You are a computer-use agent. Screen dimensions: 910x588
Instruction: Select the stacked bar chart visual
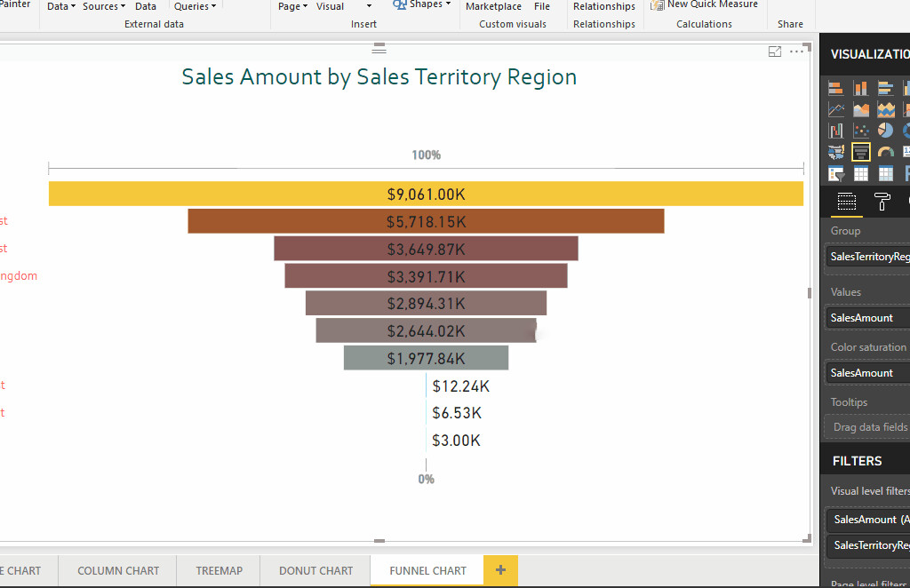tap(835, 88)
